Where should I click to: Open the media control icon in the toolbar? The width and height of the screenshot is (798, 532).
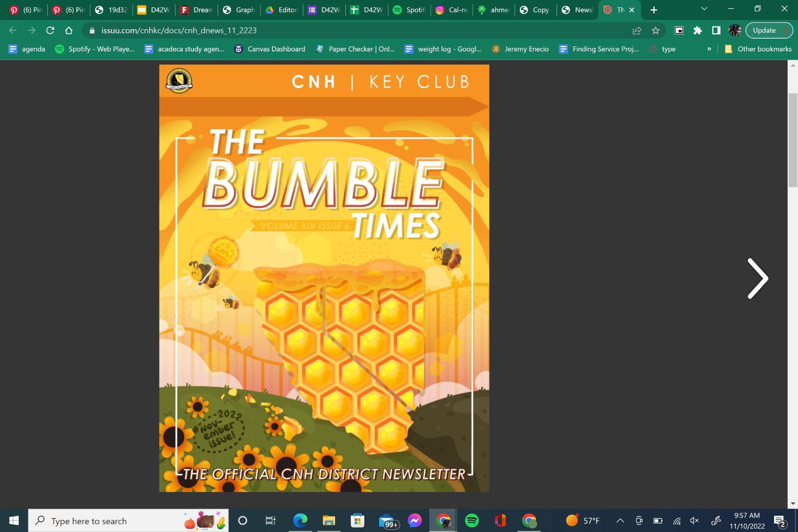pos(679,30)
